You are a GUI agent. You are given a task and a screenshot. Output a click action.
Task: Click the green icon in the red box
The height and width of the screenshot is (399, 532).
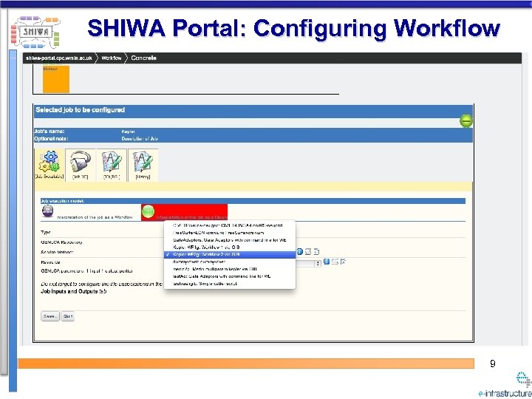click(148, 211)
